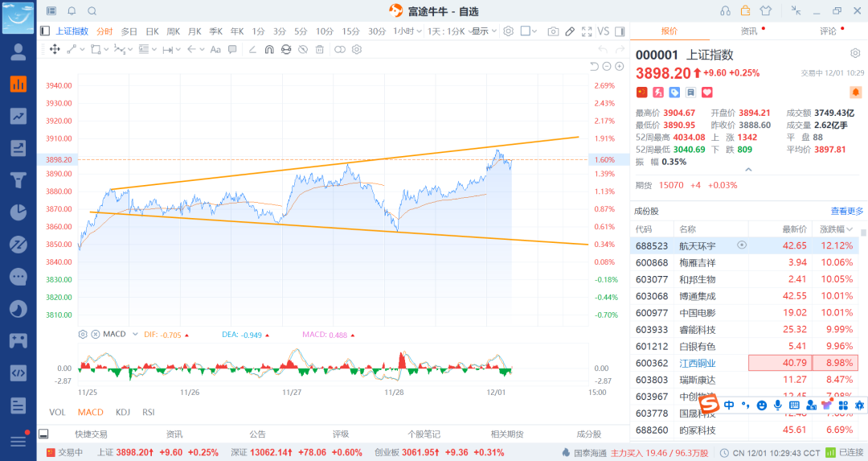Open the funnel screener sidebar icon
The image size is (868, 461).
(18, 180)
